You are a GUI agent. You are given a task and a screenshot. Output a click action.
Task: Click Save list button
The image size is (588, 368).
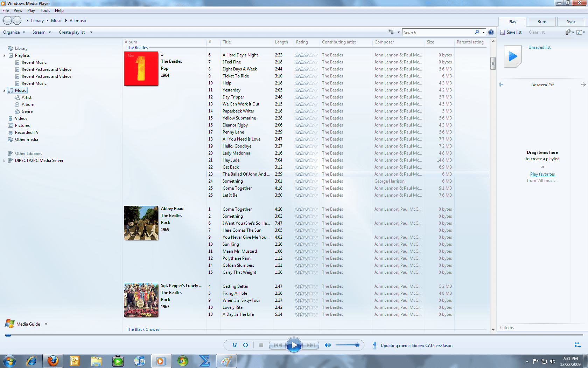[511, 32]
